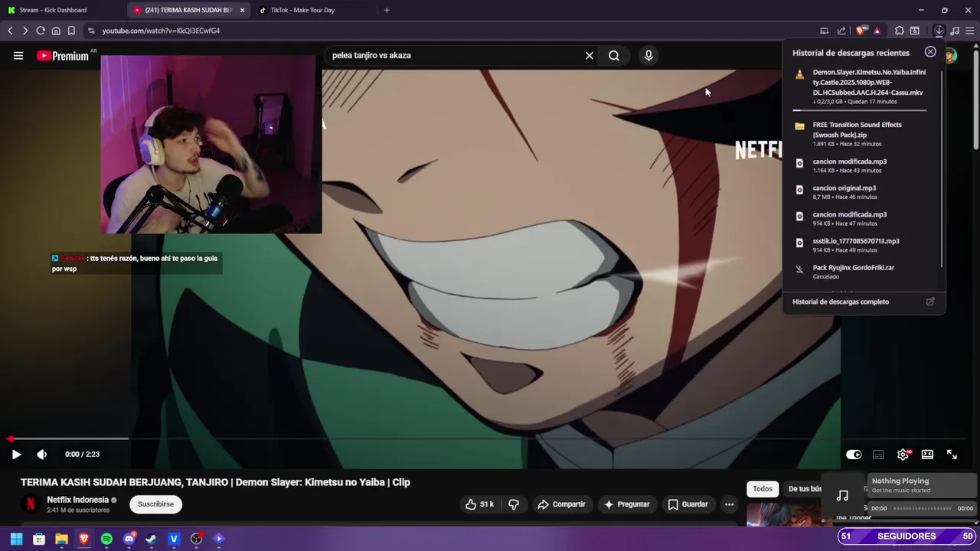980x551 pixels.
Task: Open Brave Rewards triangle icon
Action: coord(877,31)
